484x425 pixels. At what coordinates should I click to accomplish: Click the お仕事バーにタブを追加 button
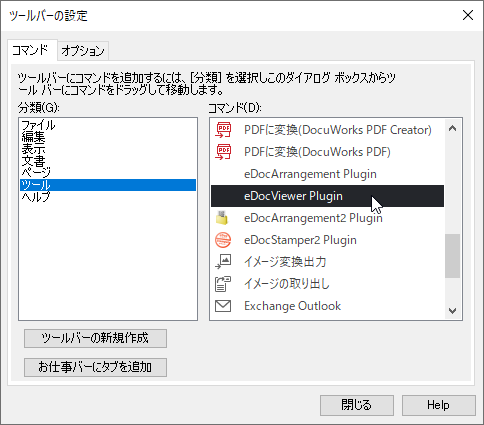tap(95, 367)
